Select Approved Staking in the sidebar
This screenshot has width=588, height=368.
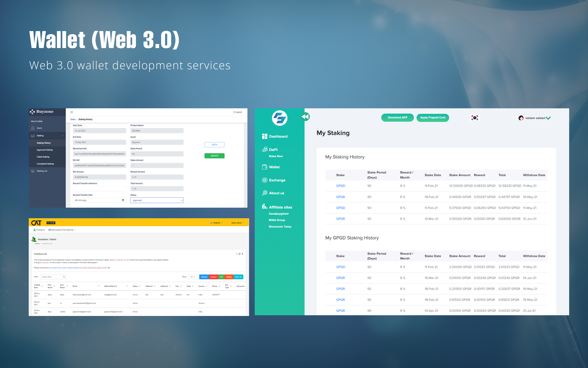(x=44, y=150)
